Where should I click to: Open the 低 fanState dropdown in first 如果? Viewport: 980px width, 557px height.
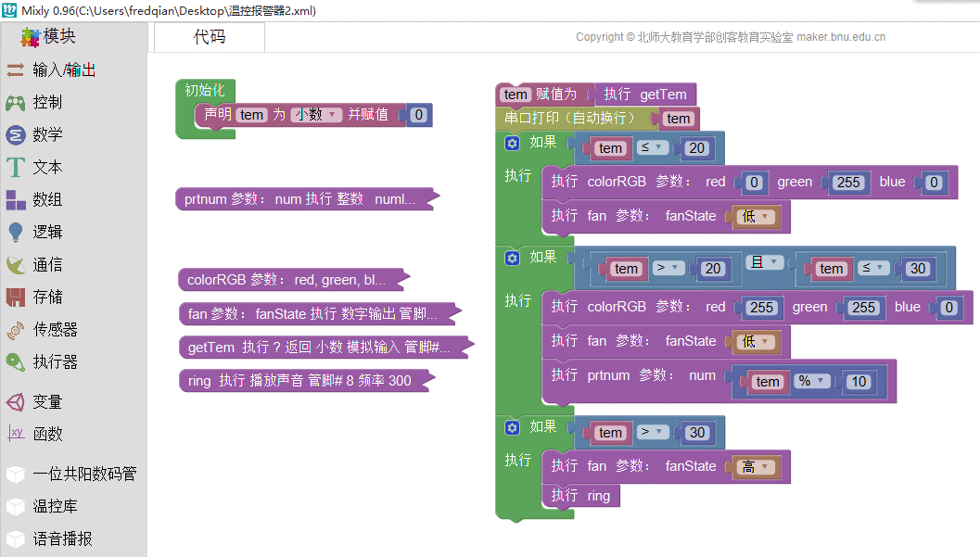757,217
